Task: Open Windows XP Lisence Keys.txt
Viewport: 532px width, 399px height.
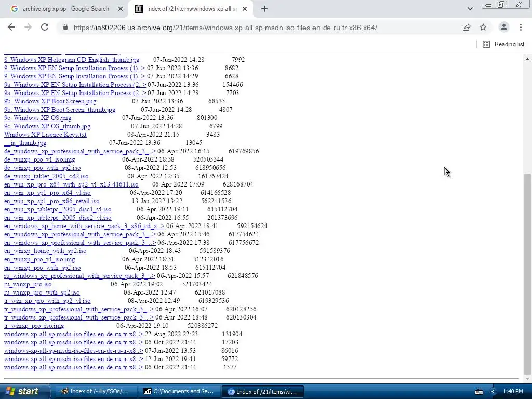Action: click(x=46, y=135)
